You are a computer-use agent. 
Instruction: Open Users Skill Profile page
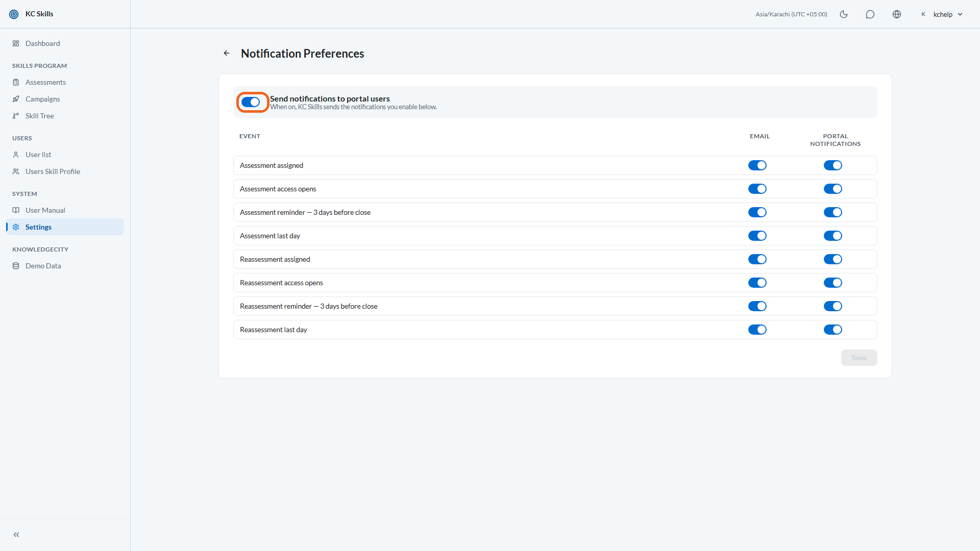pos(65,171)
